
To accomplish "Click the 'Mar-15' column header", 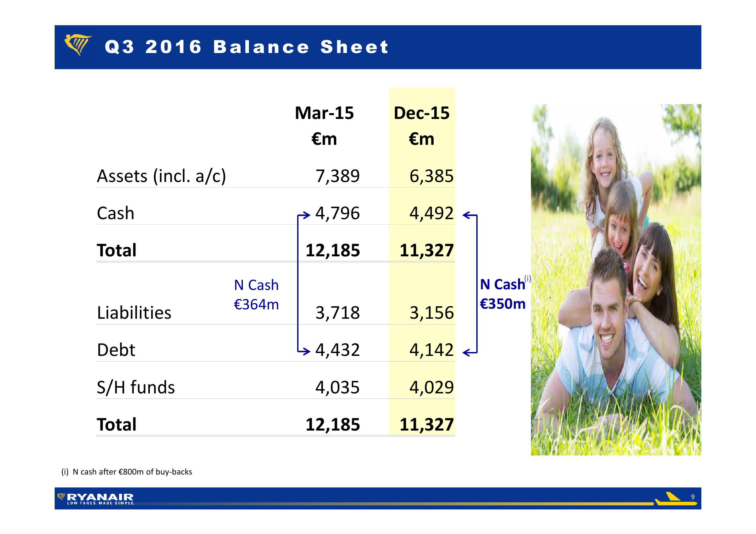I will [324, 113].
